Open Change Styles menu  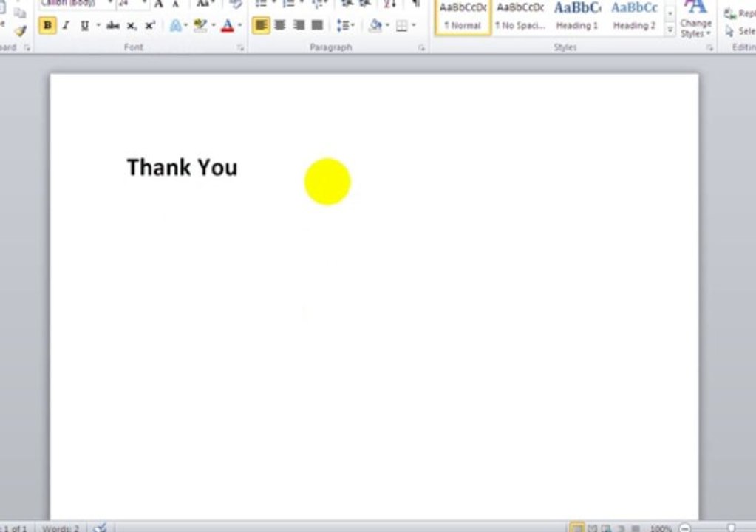(x=695, y=19)
